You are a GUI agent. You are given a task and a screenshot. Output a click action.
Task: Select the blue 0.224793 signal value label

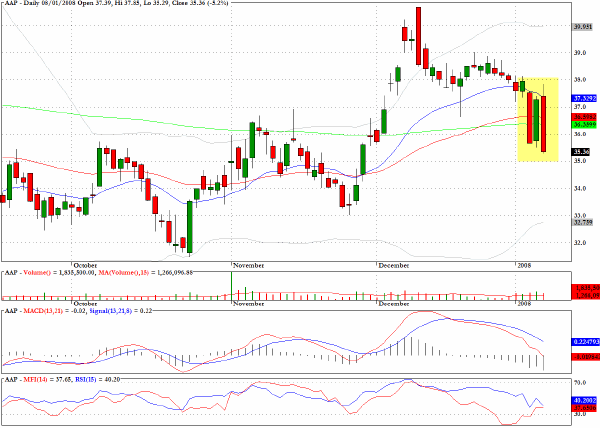pos(585,342)
